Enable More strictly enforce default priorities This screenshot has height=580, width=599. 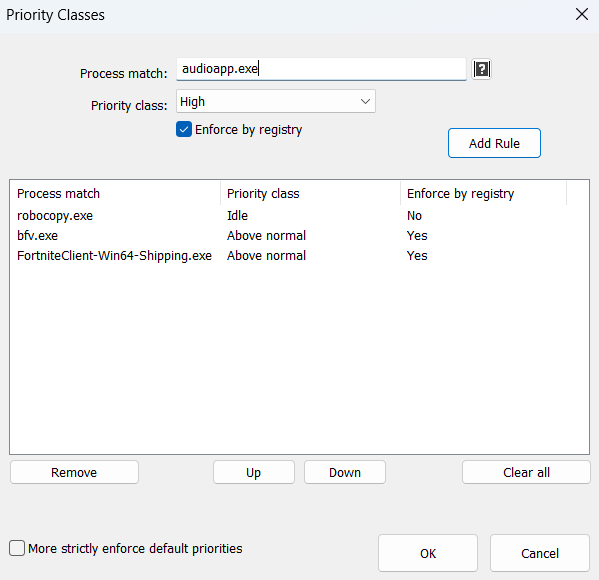17,548
